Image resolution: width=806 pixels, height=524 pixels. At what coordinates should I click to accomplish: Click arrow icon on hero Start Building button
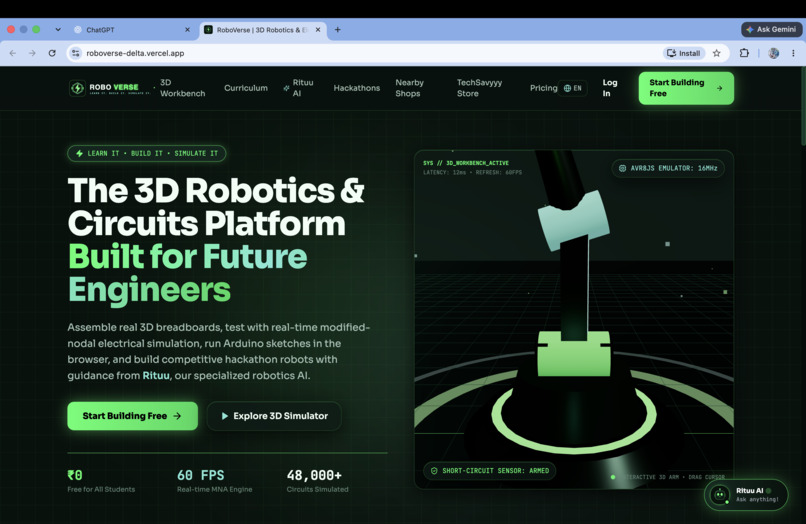pos(177,415)
